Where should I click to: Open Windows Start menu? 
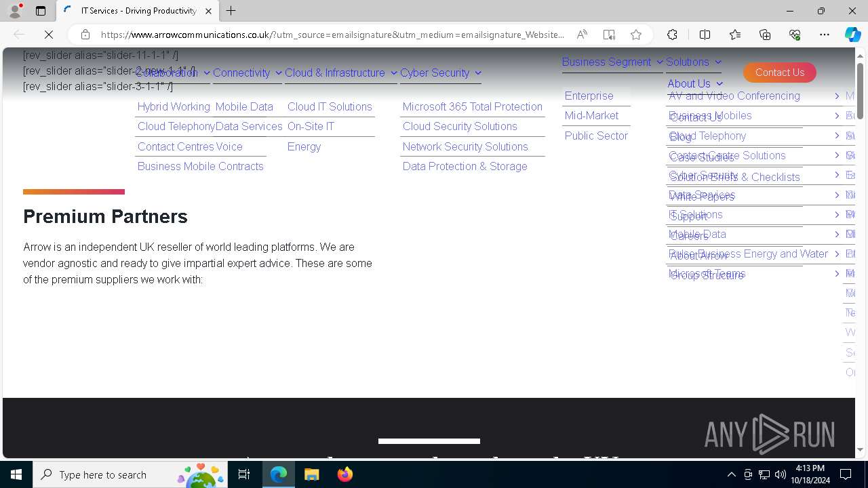pyautogui.click(x=16, y=474)
